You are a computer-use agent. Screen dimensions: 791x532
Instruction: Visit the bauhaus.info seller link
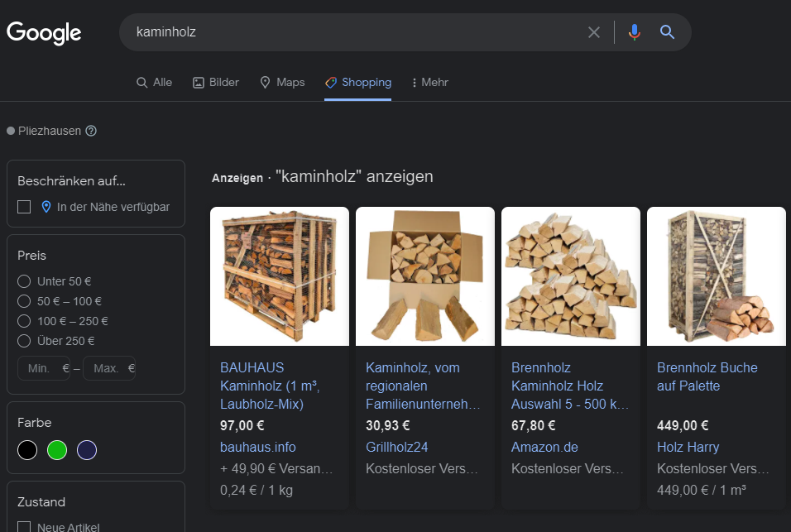(258, 448)
